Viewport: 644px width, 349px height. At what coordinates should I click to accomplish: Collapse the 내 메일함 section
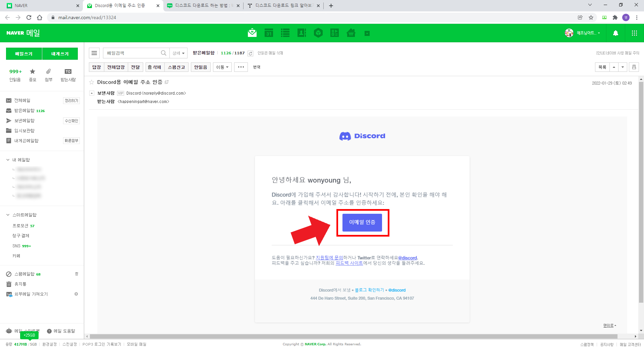[x=8, y=160]
